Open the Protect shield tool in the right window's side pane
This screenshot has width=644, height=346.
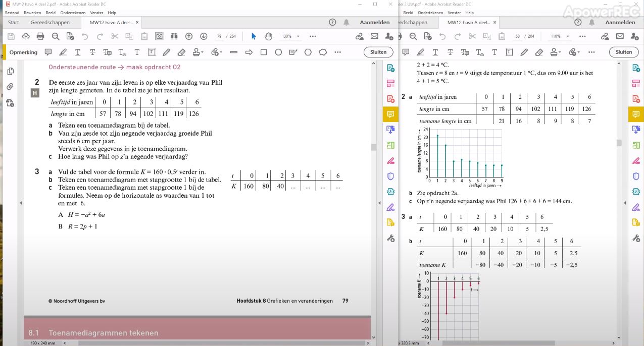coord(636,176)
